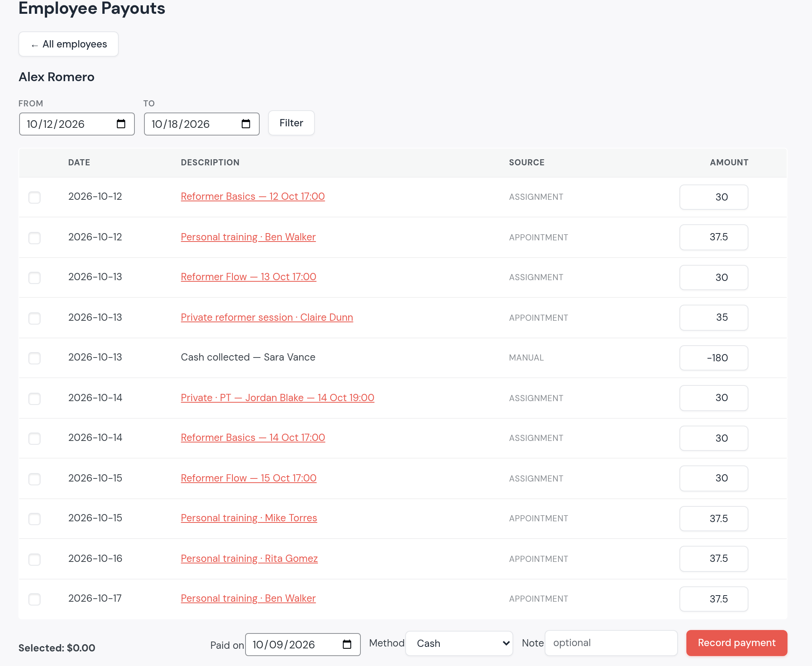Click the MANUAL source label
812x666 pixels.
tap(526, 357)
